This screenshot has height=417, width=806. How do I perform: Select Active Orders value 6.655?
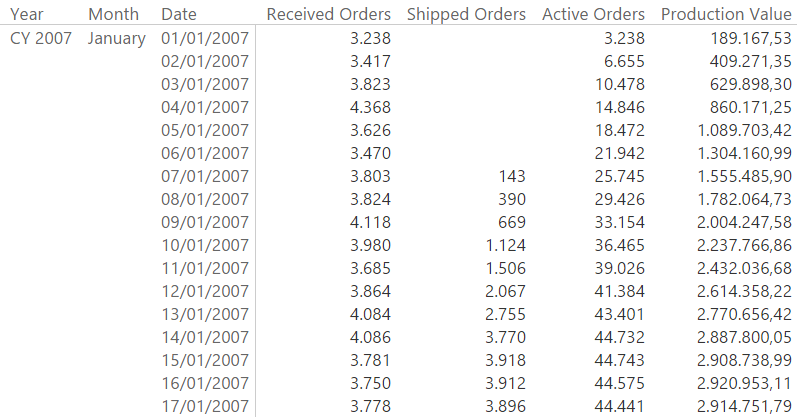[x=624, y=61]
